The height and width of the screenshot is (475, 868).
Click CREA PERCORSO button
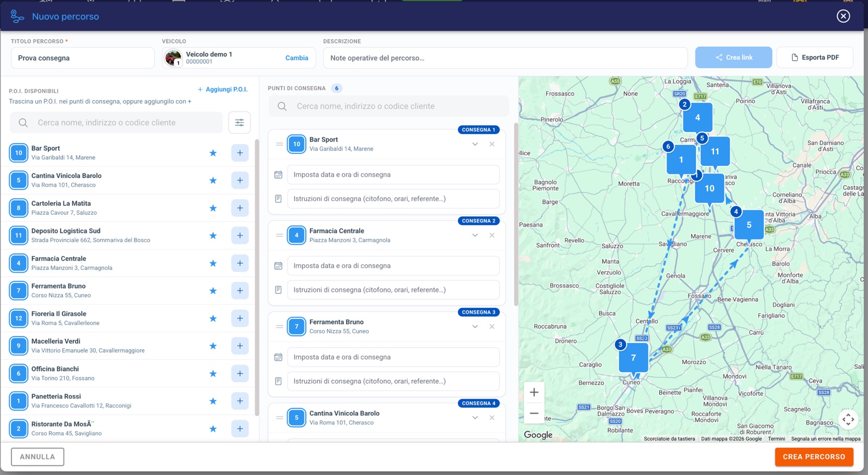click(x=814, y=457)
